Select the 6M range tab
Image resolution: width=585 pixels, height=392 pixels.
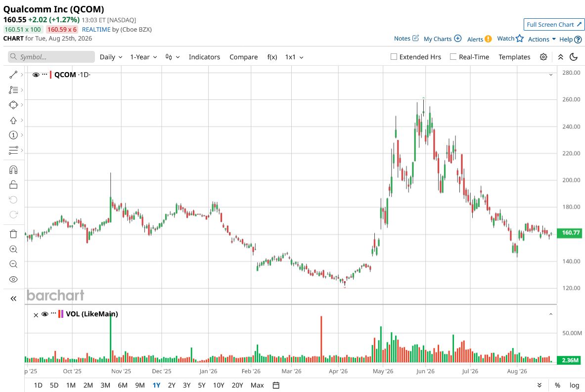[x=122, y=385]
